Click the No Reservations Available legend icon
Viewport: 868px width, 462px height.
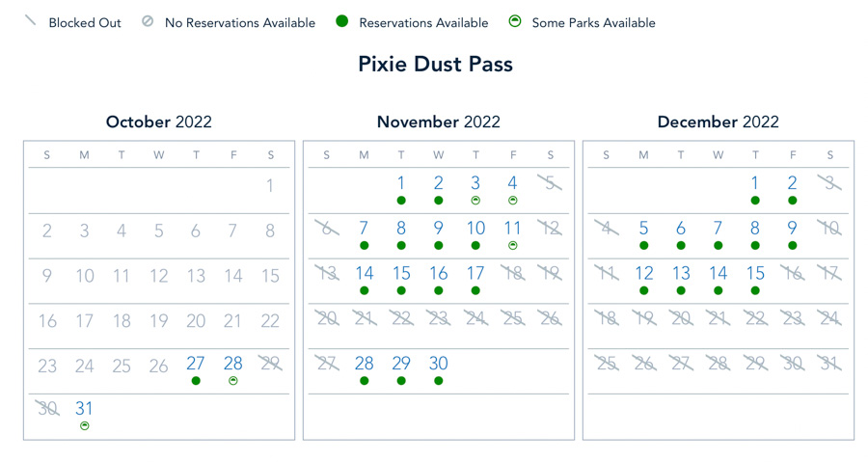click(148, 21)
